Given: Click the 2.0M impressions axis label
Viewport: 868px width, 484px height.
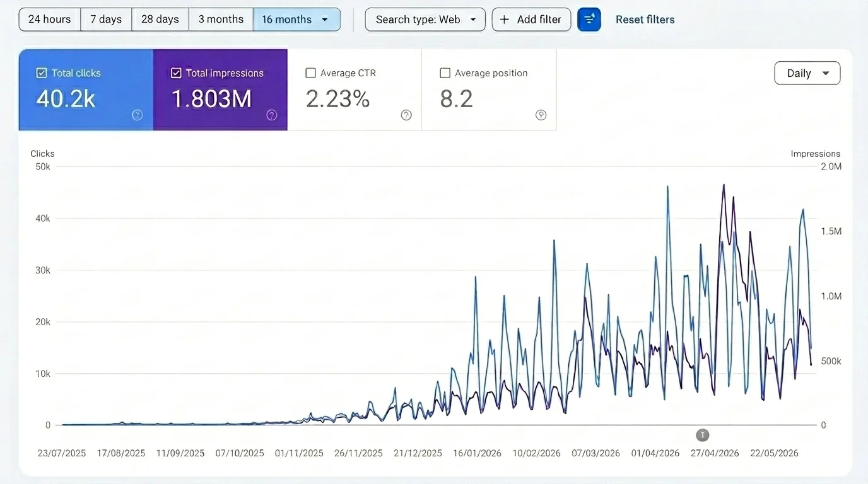Looking at the screenshot, I should 831,167.
